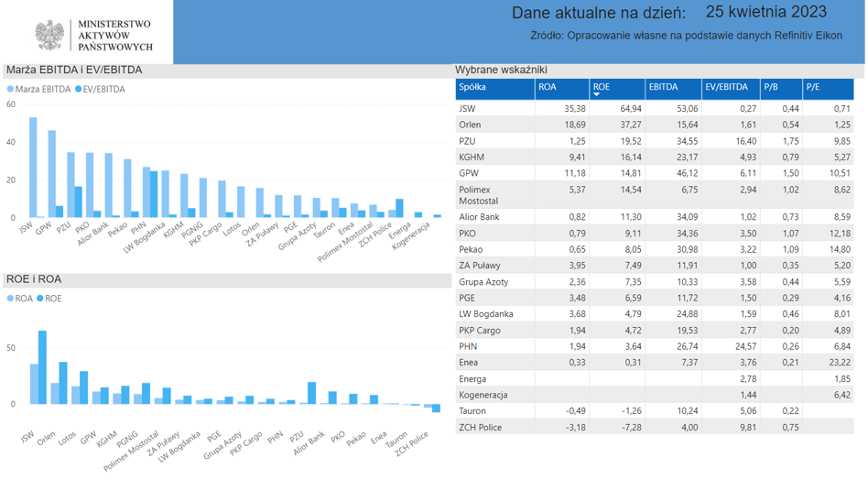The width and height of the screenshot is (868, 479).
Task: Click the Ministerstwo Aktywów Państwowych eagle logo
Action: pos(49,35)
